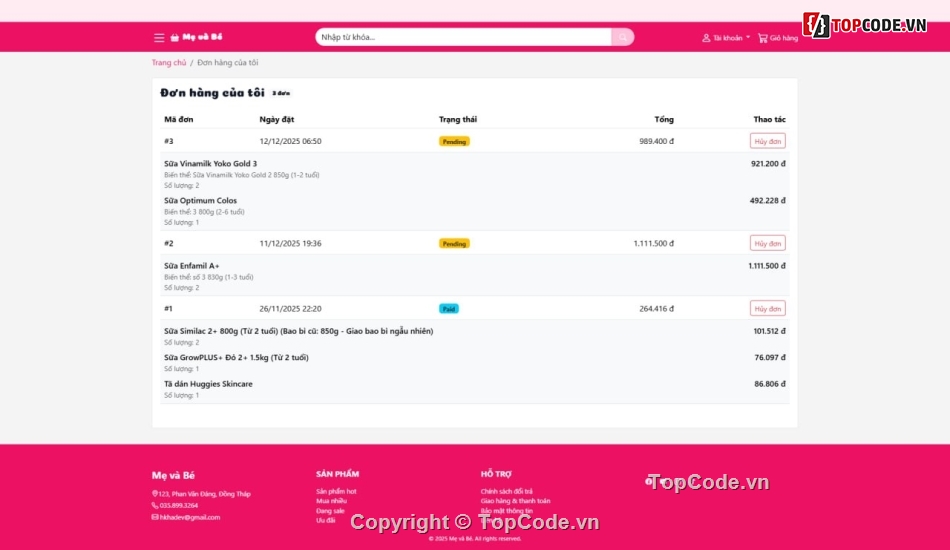The image size is (950, 550).
Task: Click item price 86.806 đ
Action: pos(770,384)
